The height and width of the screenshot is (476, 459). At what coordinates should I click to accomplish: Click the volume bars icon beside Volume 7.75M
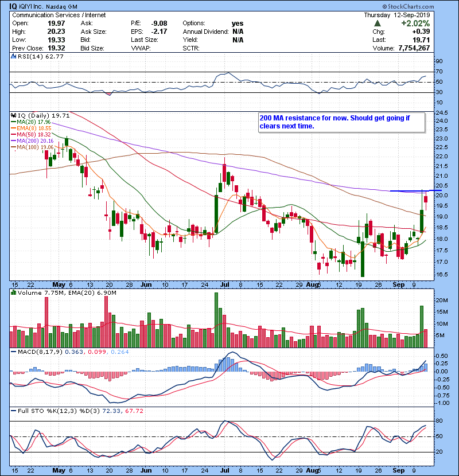(13, 292)
